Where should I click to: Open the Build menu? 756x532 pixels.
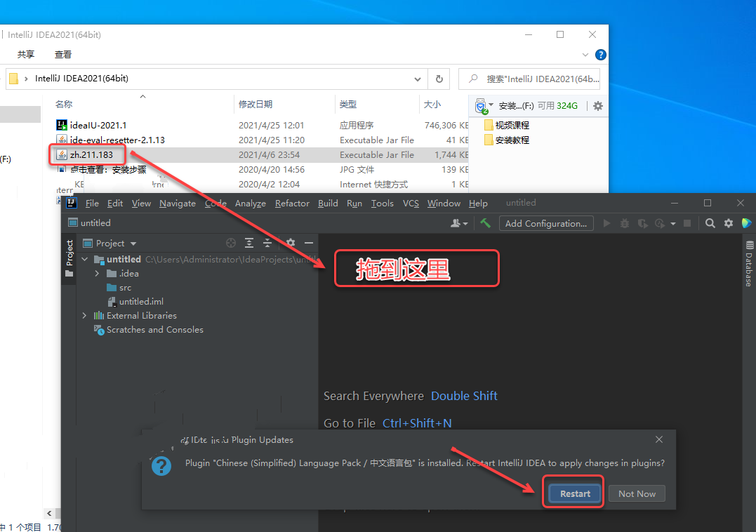(x=328, y=204)
